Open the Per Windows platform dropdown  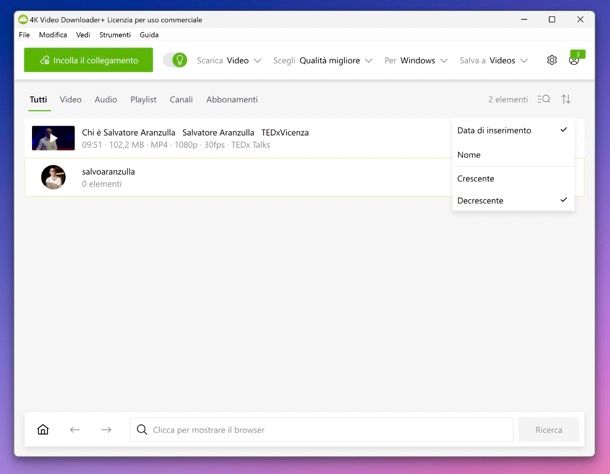coord(416,60)
